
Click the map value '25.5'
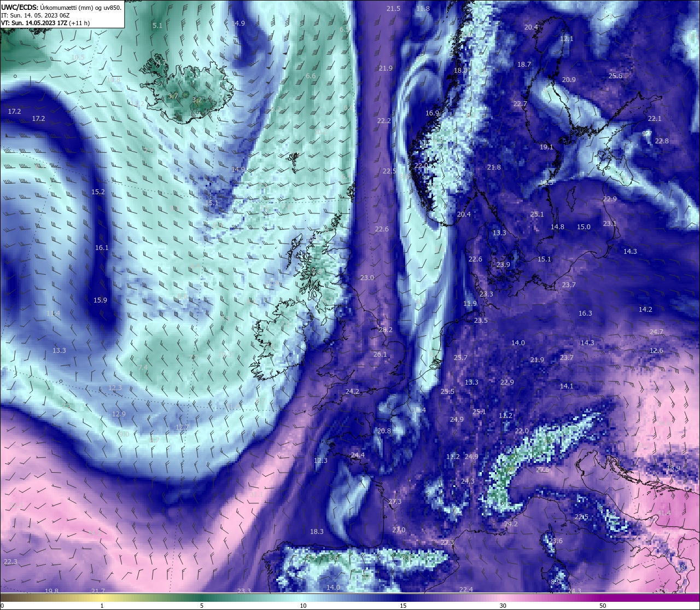pos(447,392)
